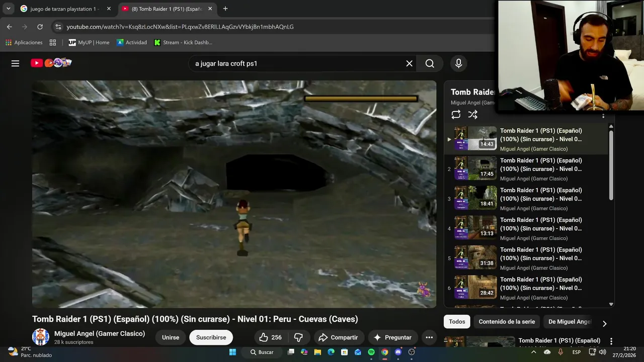The height and width of the screenshot is (362, 644).
Task: Open the tab search dropdown arrow
Action: tap(8, 9)
